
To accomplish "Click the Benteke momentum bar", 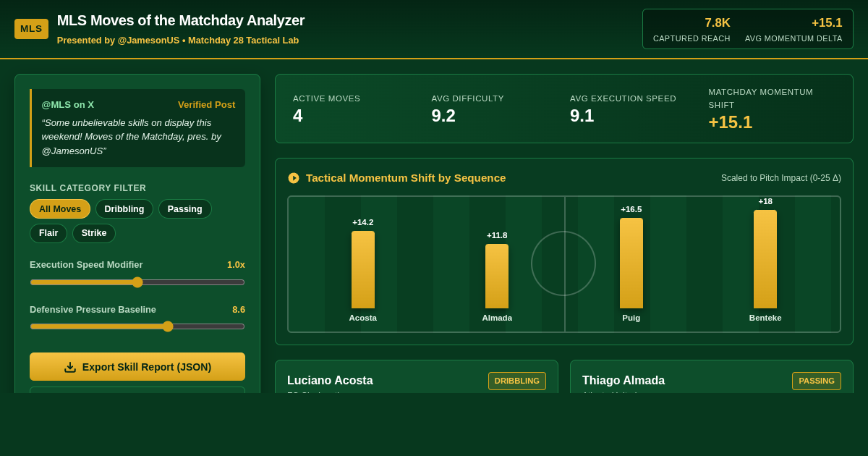I will tap(765, 259).
